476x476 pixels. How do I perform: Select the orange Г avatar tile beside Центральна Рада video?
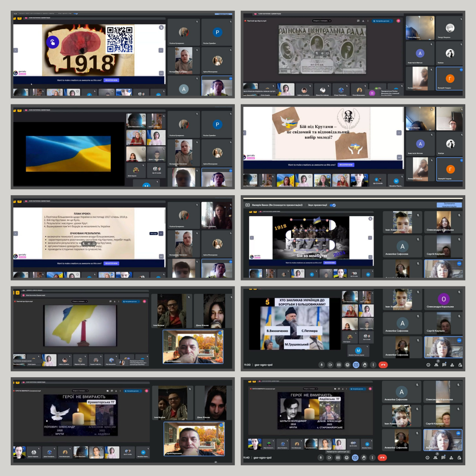450,79
